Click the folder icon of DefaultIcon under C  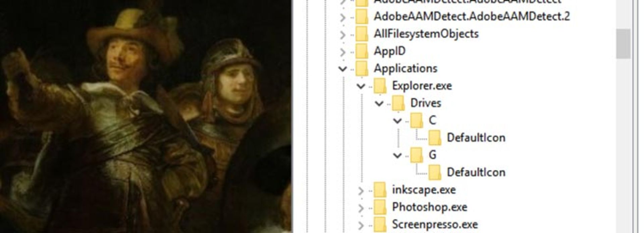point(435,138)
